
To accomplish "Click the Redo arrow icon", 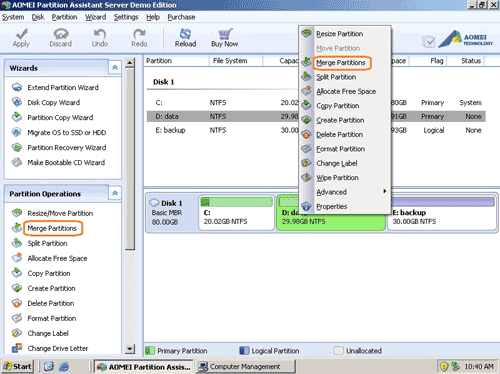I will (x=139, y=34).
